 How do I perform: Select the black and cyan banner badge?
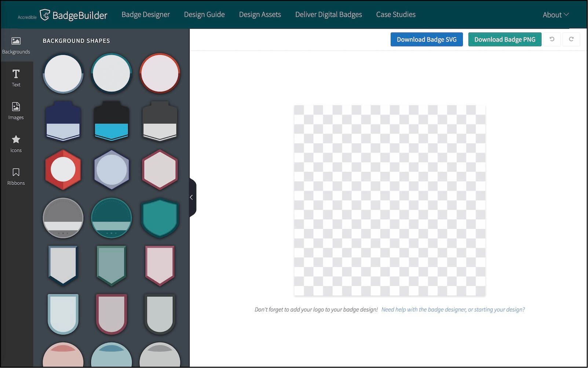click(112, 121)
